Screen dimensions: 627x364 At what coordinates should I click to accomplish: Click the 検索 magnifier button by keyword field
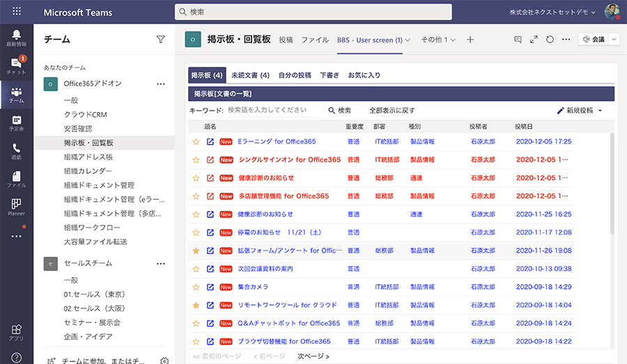pos(340,110)
